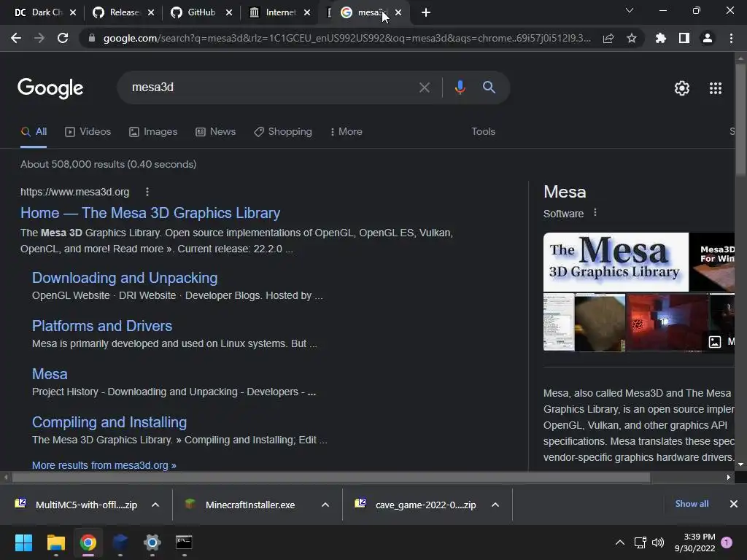
Task: Open the Mesa sublink result
Action: (50, 374)
